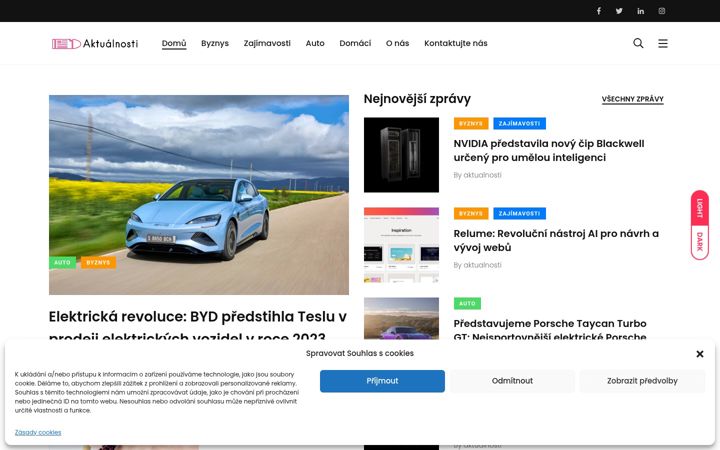Open VŠECHNY ZPRÁVY link

[x=632, y=99]
